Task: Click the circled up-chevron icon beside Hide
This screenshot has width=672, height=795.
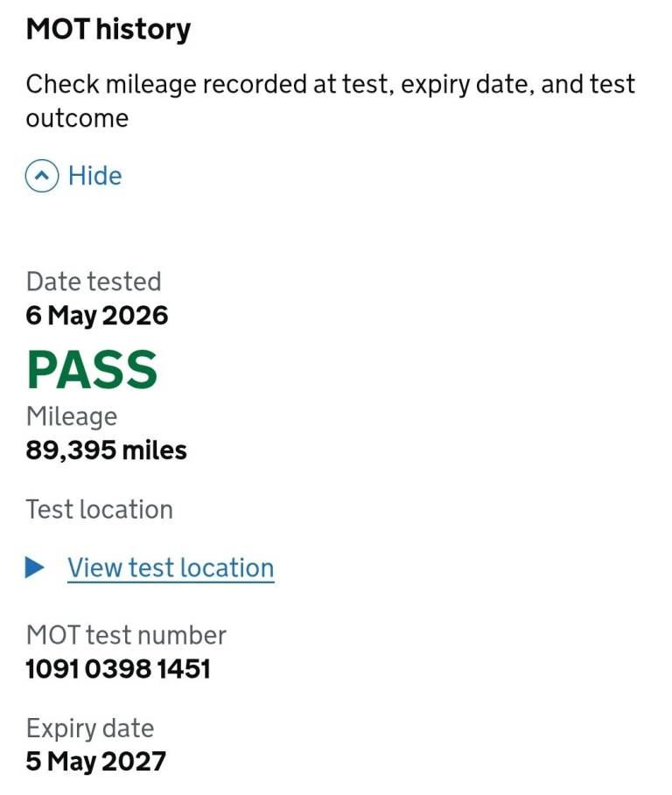Action: coord(42,176)
